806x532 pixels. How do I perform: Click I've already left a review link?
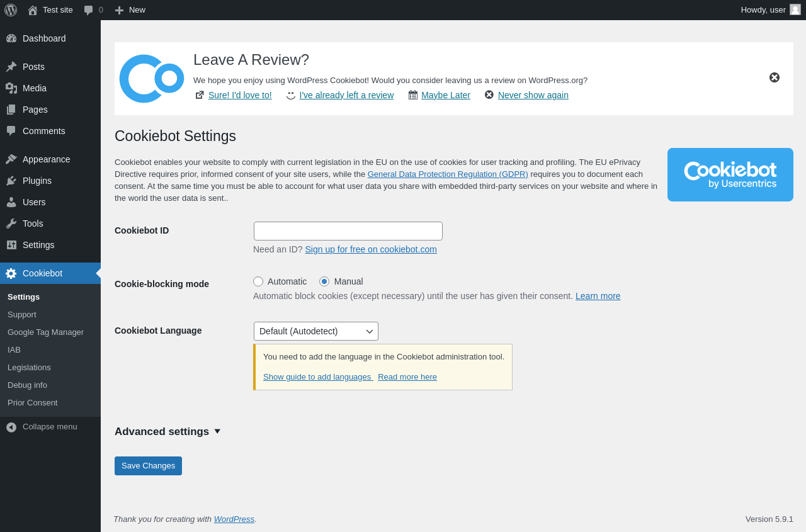[x=346, y=95]
